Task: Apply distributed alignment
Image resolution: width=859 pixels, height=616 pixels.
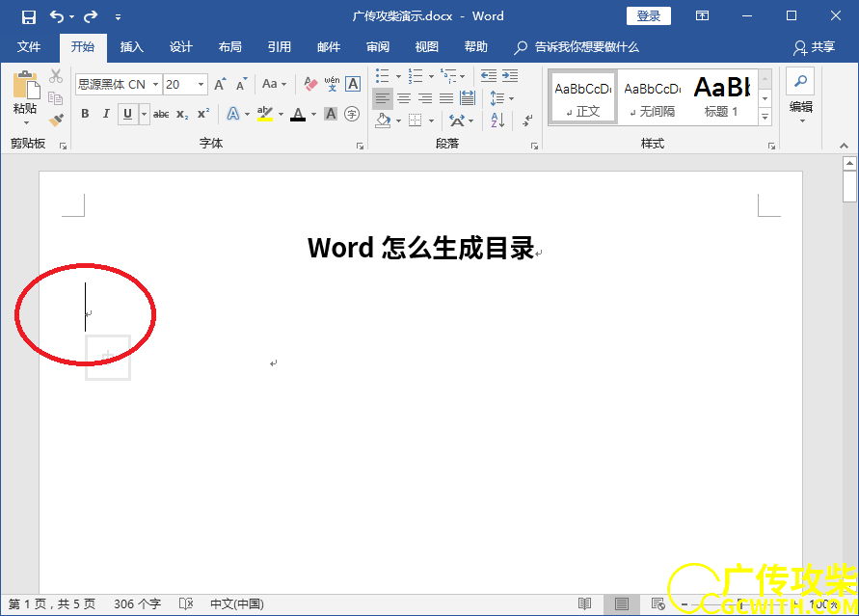Action: click(468, 98)
